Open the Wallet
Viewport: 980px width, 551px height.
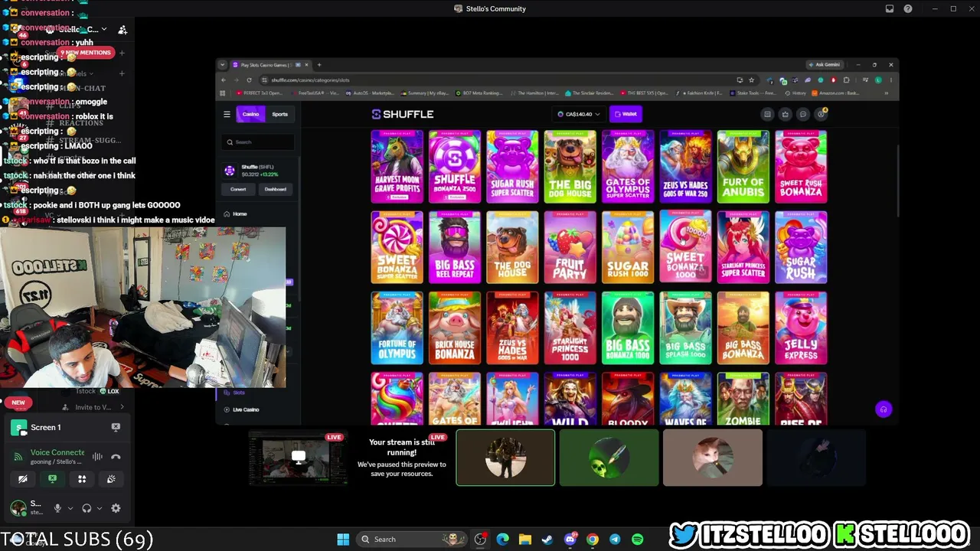626,114
